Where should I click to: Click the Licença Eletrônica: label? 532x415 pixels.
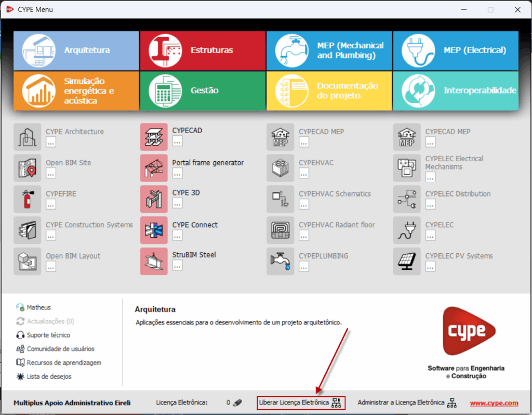pyautogui.click(x=182, y=403)
